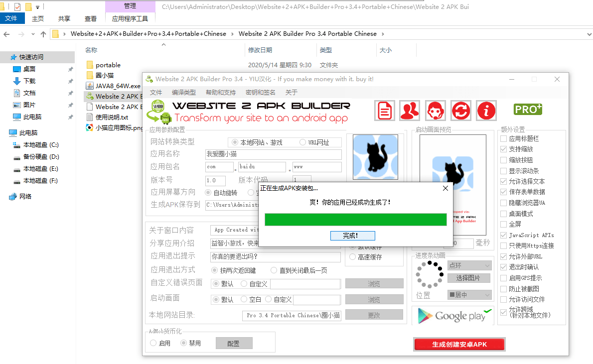Image resolution: width=593 pixels, height=364 pixels.
Task: Click the red refresh update toolbar icon
Action: point(460,111)
